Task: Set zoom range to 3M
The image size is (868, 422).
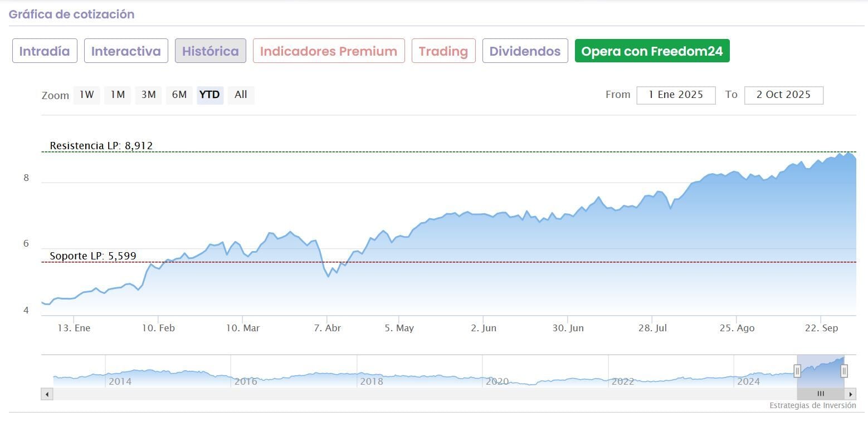Action: click(x=148, y=95)
